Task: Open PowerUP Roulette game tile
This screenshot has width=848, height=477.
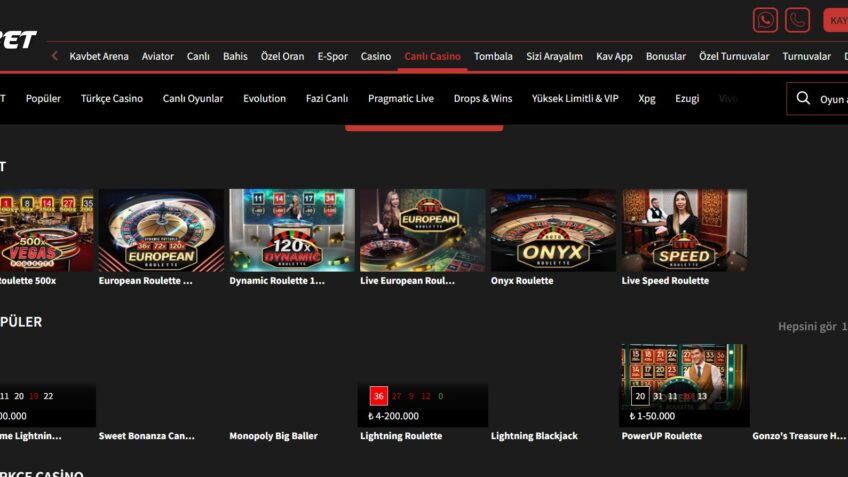Action: [684, 385]
